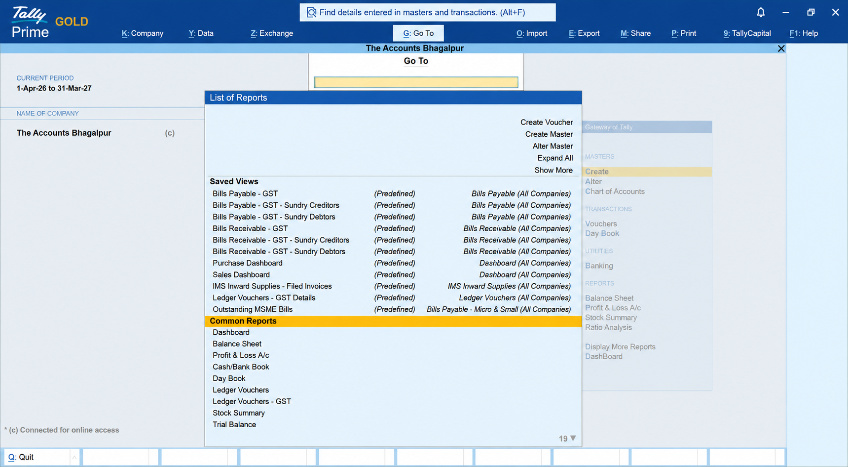Open the Z: Exchange menu
This screenshot has height=467, width=848.
point(271,34)
